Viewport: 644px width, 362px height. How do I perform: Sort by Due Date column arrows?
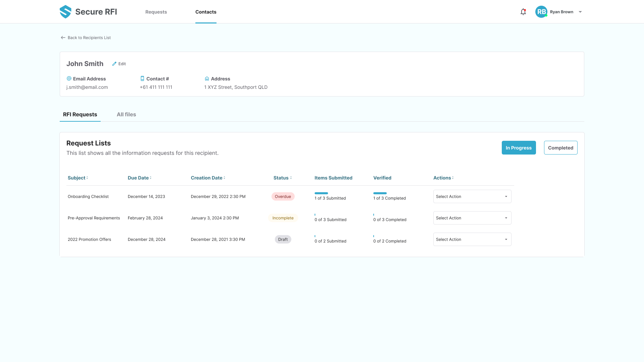coord(151,178)
